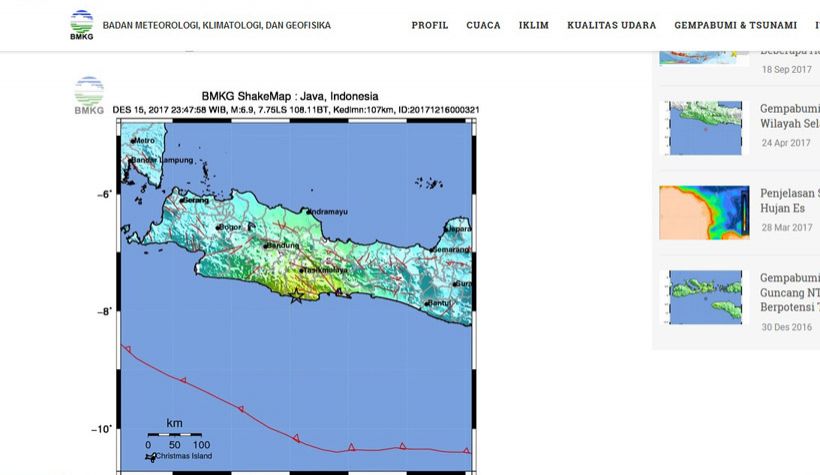Click the 'BMKG ShakeMap : Java, Indonesia' title

290,96
